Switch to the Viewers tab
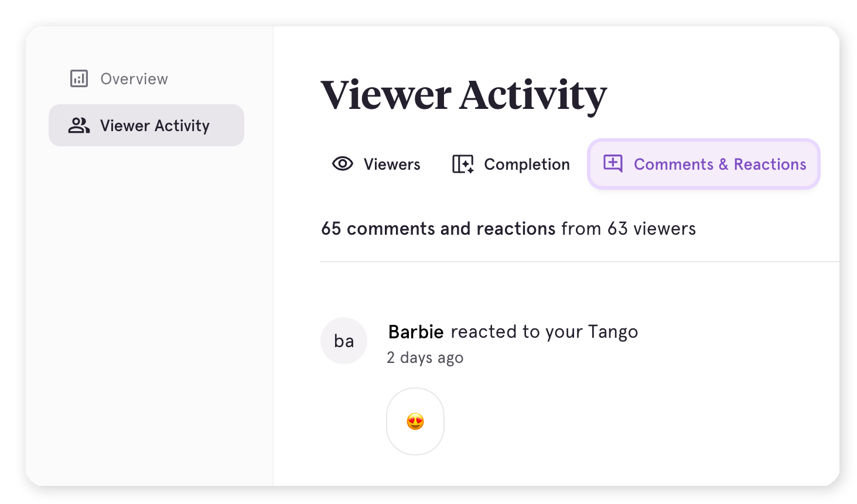 click(391, 164)
